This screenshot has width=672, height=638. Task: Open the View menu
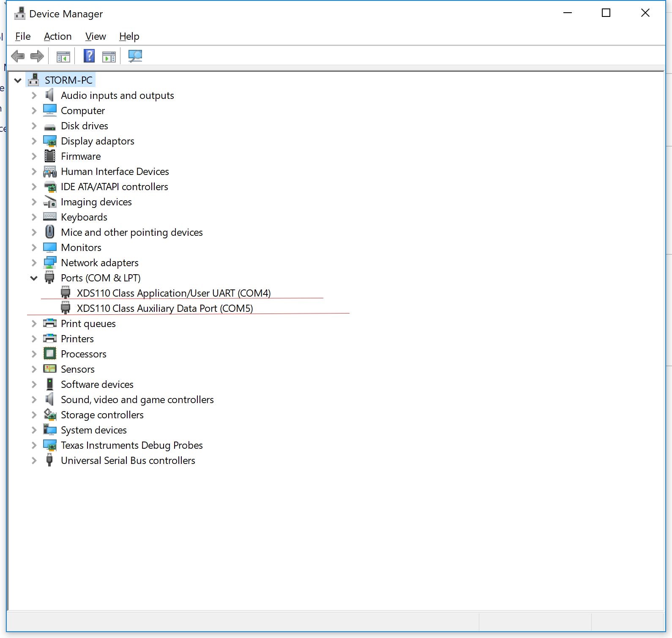click(x=96, y=36)
